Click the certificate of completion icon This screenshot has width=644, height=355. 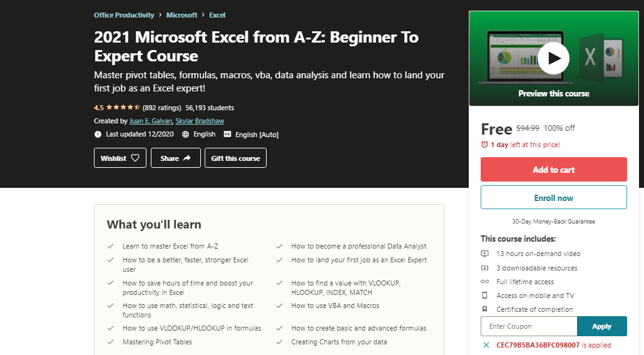[x=484, y=309]
